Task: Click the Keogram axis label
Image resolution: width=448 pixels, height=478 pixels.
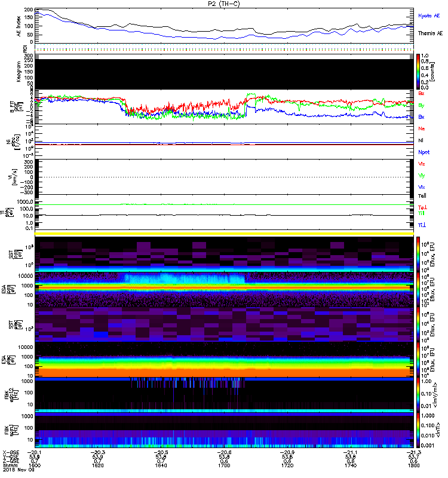Action: [19, 72]
